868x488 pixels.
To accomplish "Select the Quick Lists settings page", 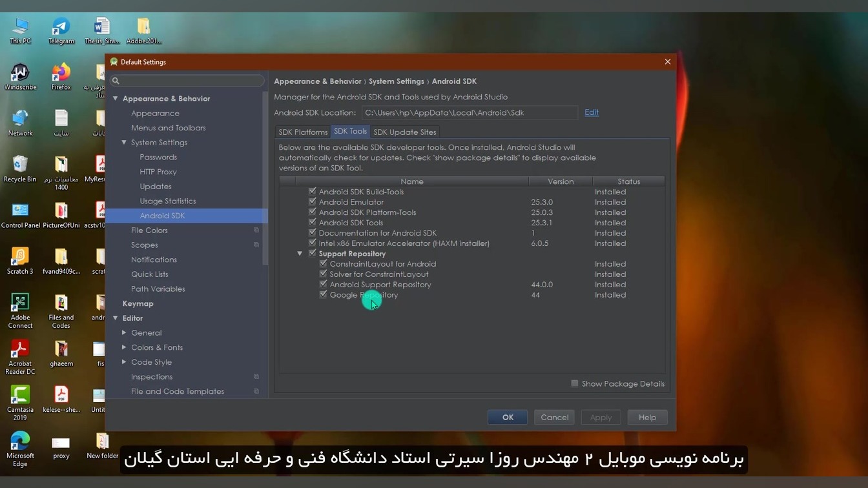I will pyautogui.click(x=149, y=274).
